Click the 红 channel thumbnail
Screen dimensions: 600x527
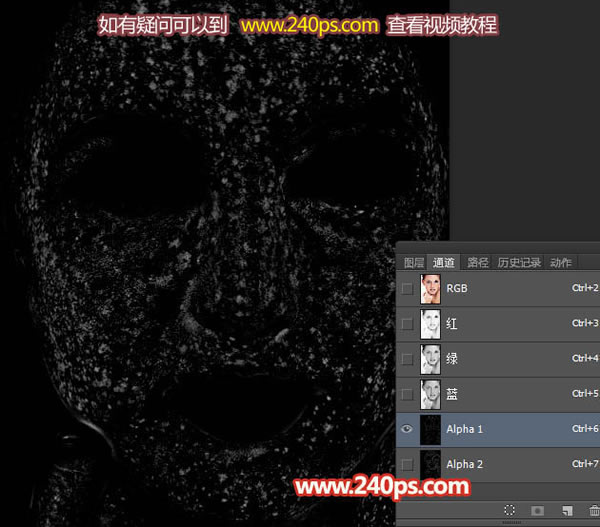431,324
